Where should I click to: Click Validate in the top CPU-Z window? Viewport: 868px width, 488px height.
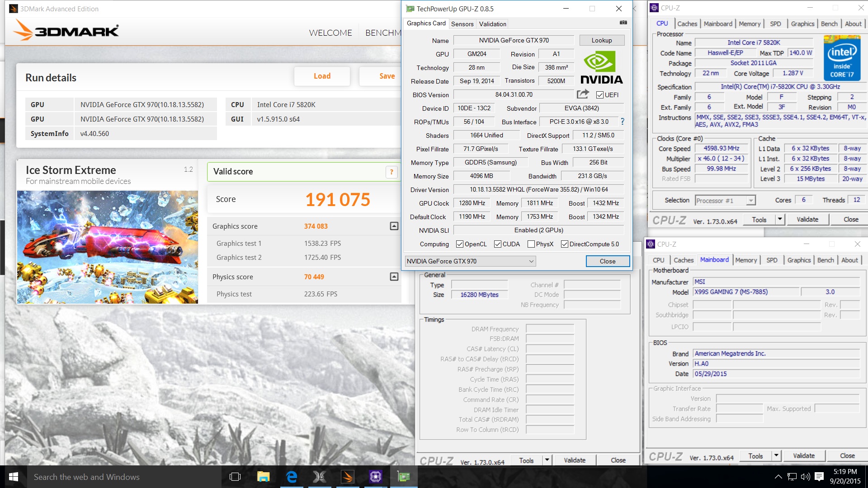(x=807, y=220)
